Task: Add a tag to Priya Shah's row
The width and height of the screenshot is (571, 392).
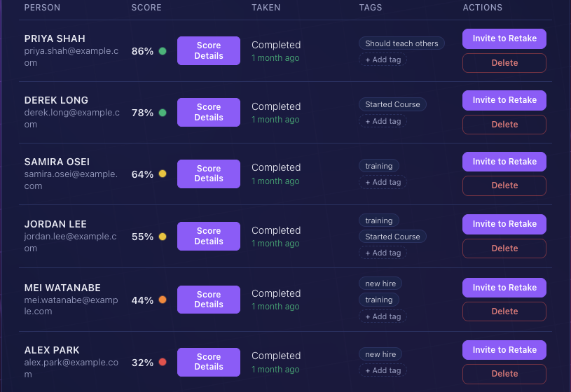Action: click(383, 59)
